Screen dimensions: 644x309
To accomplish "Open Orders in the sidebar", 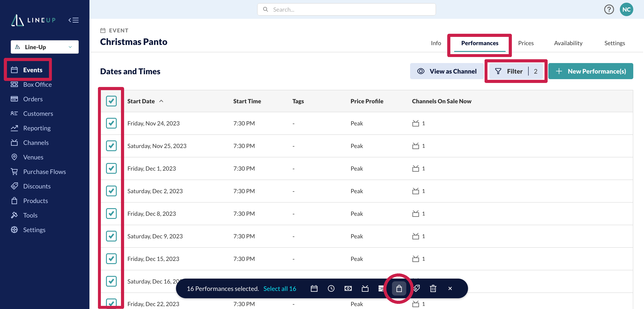I will coord(27,99).
